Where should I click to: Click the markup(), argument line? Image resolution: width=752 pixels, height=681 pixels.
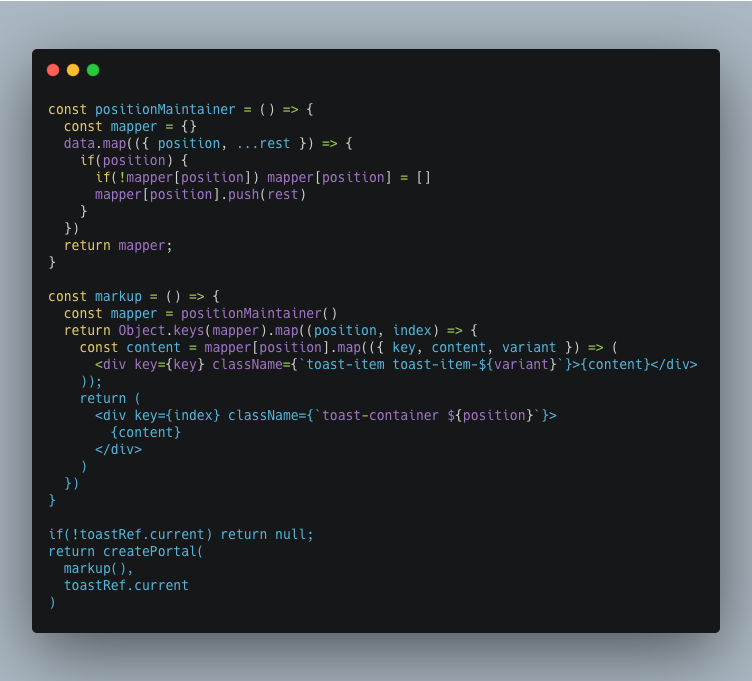98,568
